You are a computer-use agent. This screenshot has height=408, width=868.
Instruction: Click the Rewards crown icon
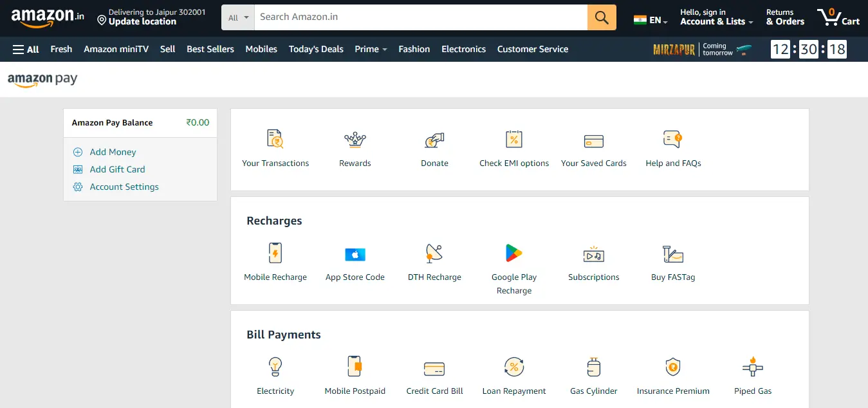pos(355,139)
